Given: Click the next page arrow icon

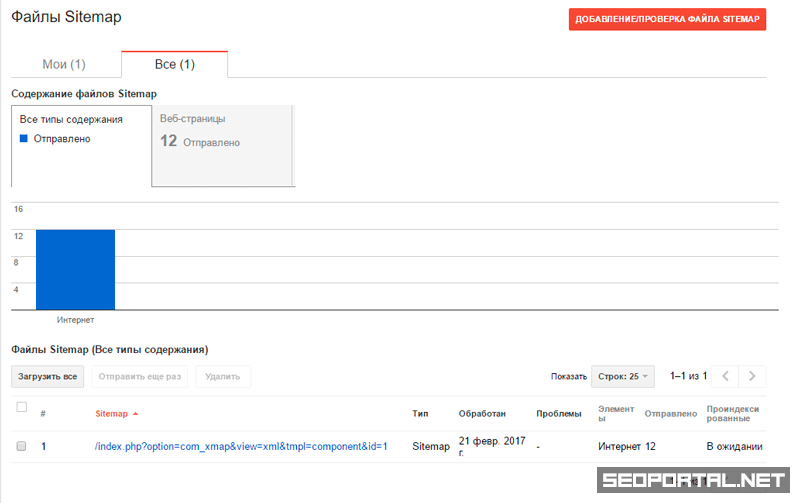Looking at the screenshot, I should click(x=753, y=377).
